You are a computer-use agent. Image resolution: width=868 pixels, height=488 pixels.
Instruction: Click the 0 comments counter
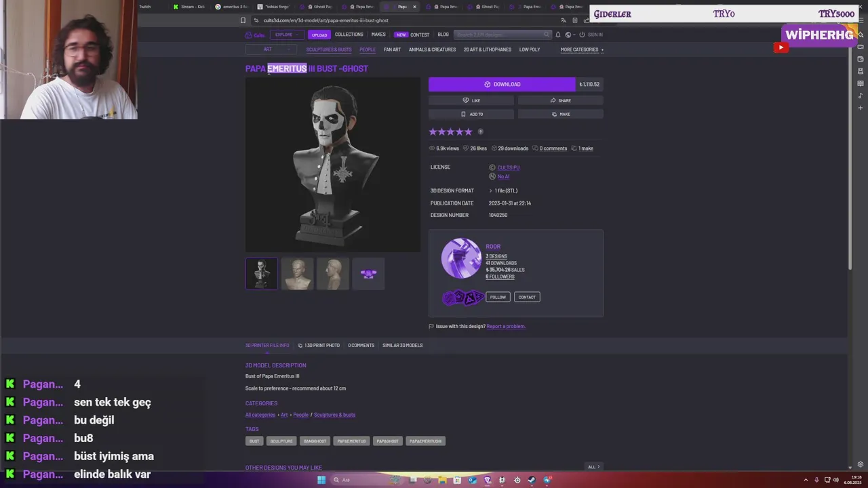click(x=550, y=148)
